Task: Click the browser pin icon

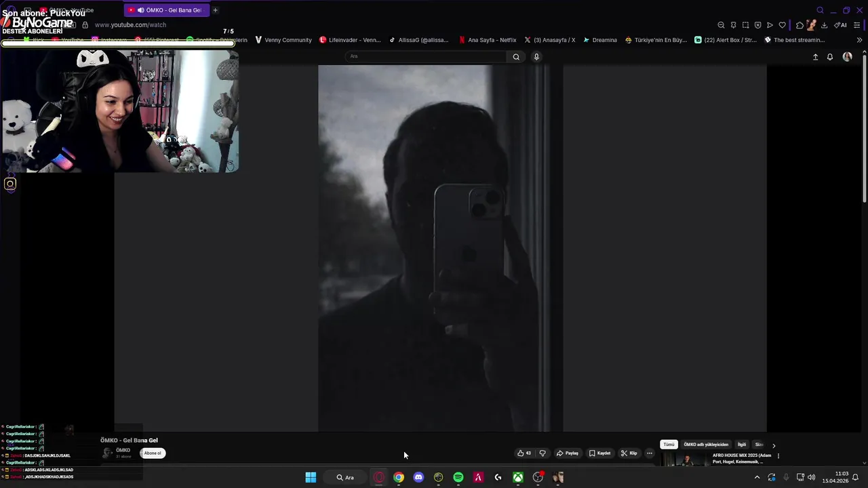Action: coord(733,25)
